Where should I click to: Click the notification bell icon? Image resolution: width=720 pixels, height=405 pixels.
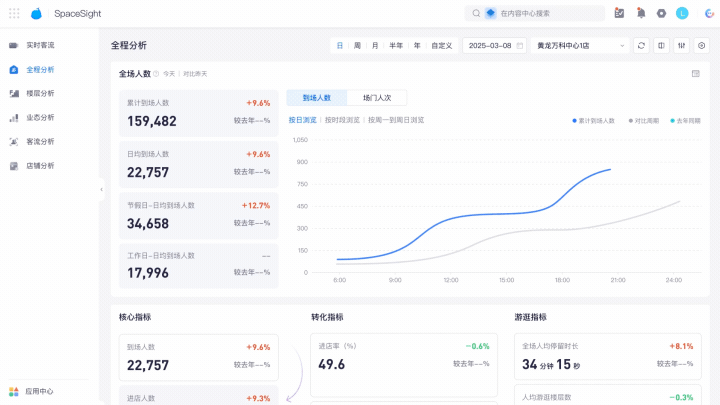click(x=641, y=13)
